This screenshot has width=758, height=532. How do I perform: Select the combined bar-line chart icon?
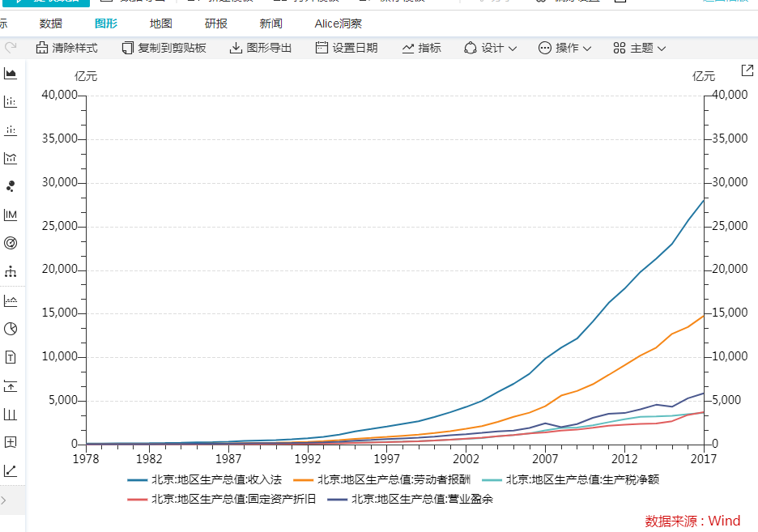pyautogui.click(x=11, y=158)
